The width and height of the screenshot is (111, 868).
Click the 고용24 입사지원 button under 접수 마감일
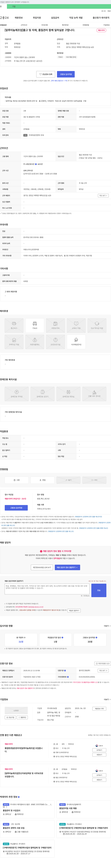[16, 508]
